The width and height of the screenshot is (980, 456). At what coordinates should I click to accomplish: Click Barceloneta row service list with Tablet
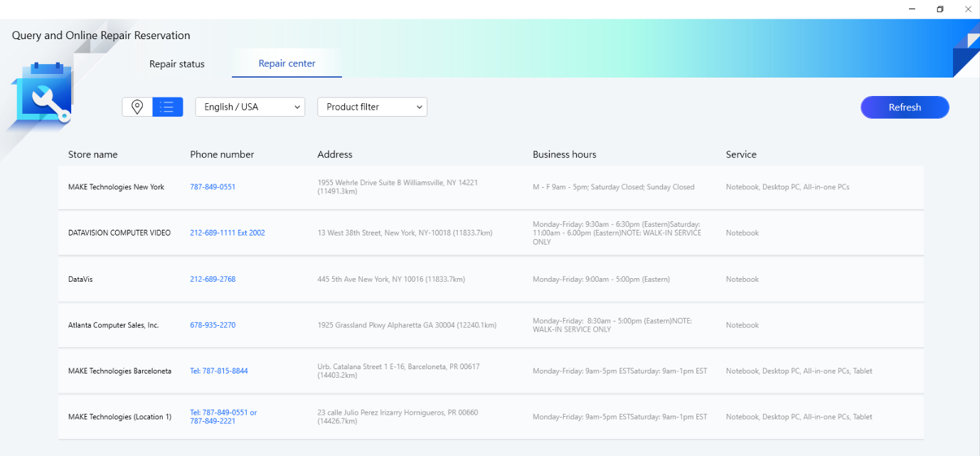pyautogui.click(x=799, y=371)
